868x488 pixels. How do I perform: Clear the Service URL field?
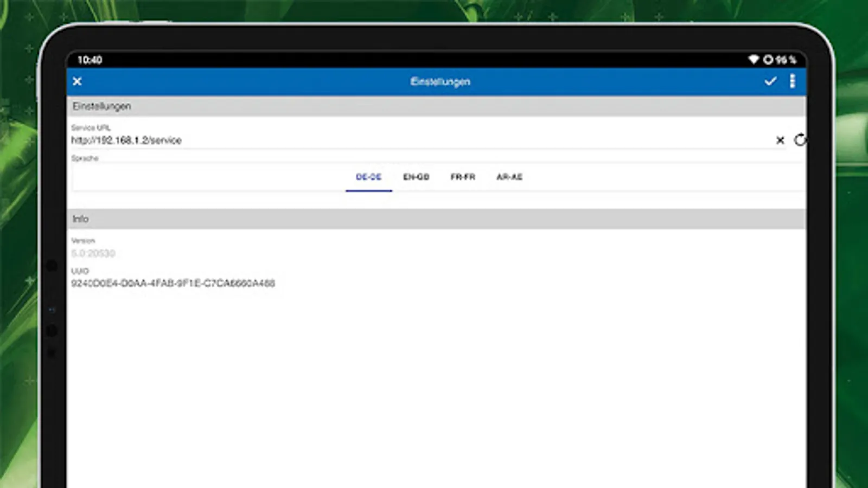(x=780, y=140)
